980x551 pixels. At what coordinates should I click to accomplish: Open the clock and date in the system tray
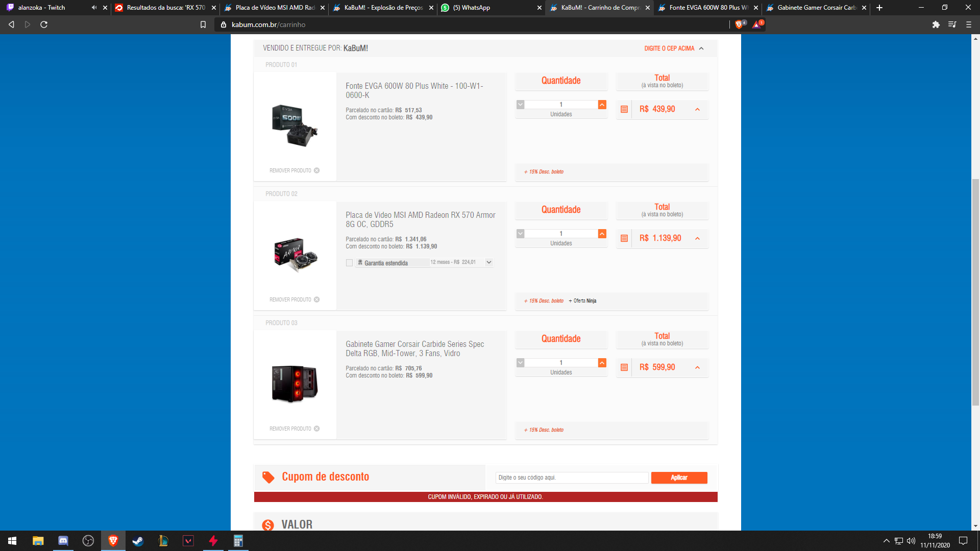(x=935, y=541)
